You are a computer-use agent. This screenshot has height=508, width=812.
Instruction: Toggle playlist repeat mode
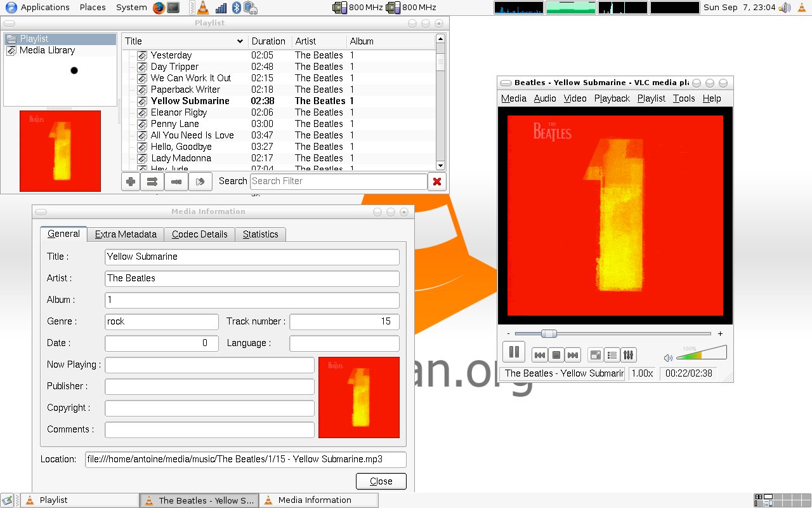coord(176,182)
